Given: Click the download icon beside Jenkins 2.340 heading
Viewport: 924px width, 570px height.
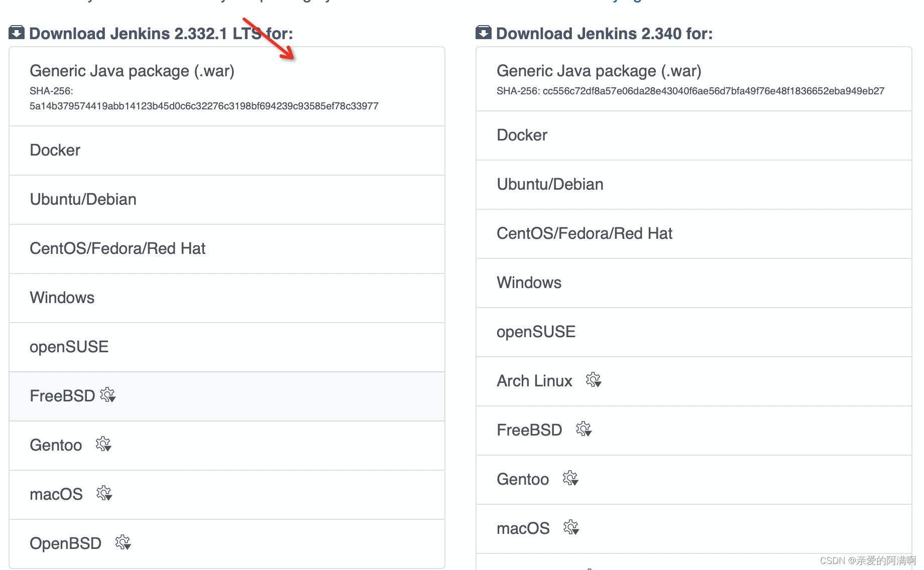Looking at the screenshot, I should (484, 32).
